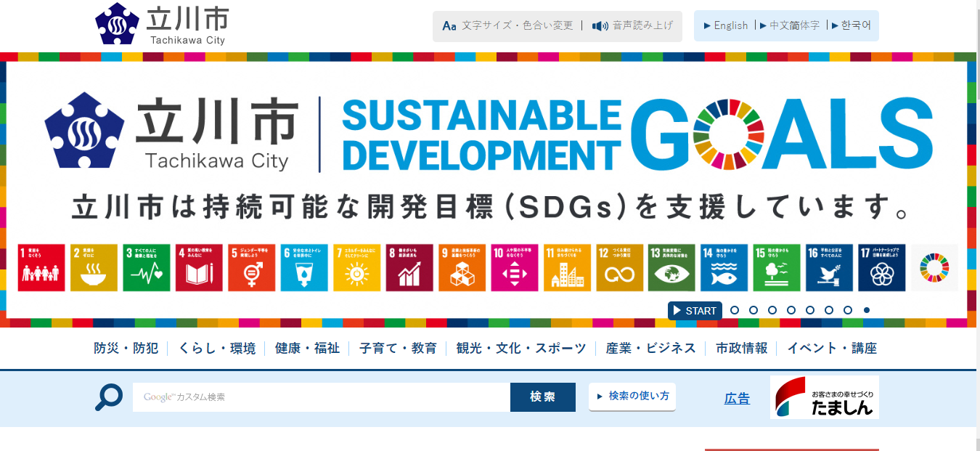Screen dimensions: 980x451
Task: Select the fourth slideshow indicator dot
Action: click(791, 310)
